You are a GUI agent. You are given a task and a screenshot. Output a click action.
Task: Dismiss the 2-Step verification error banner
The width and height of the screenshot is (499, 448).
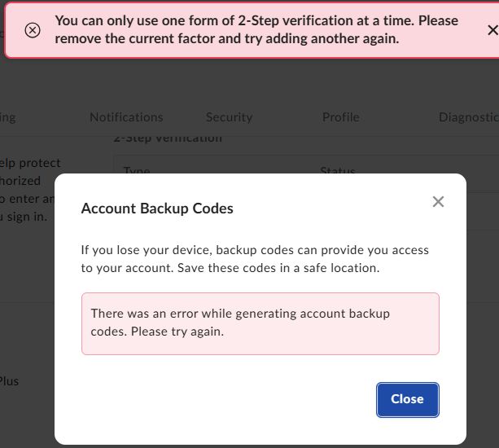tap(492, 30)
